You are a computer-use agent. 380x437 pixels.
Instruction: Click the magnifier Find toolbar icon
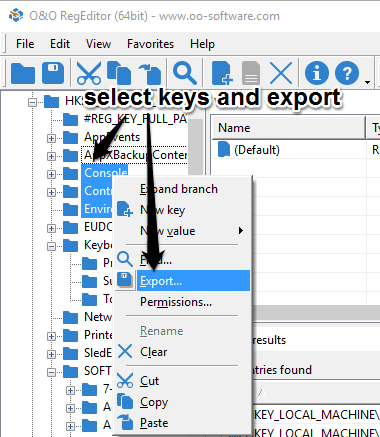coord(185,73)
